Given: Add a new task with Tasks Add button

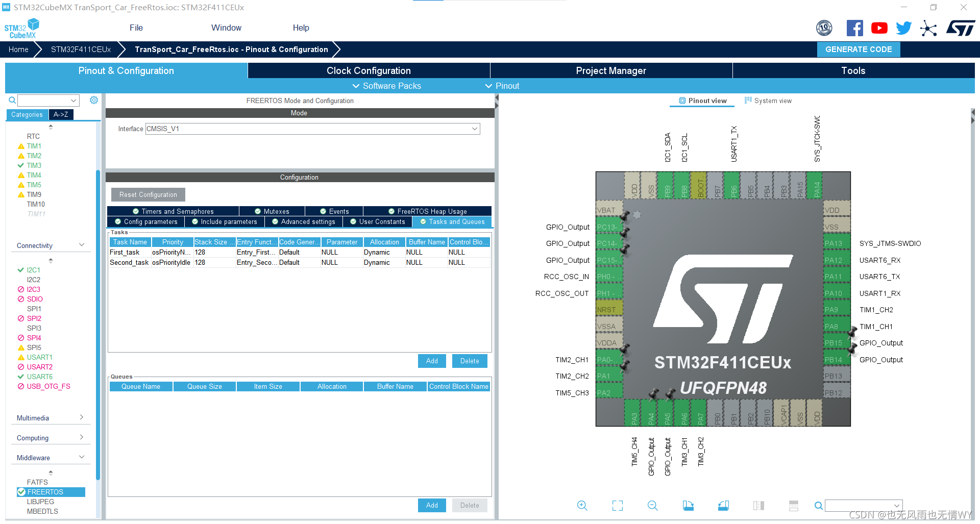Looking at the screenshot, I should 432,361.
